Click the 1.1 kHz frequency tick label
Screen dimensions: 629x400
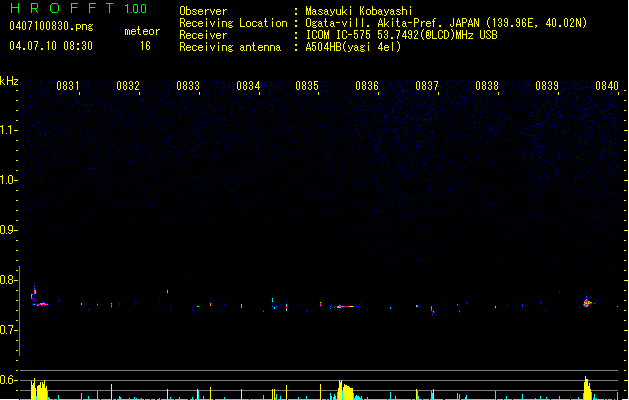click(x=8, y=130)
